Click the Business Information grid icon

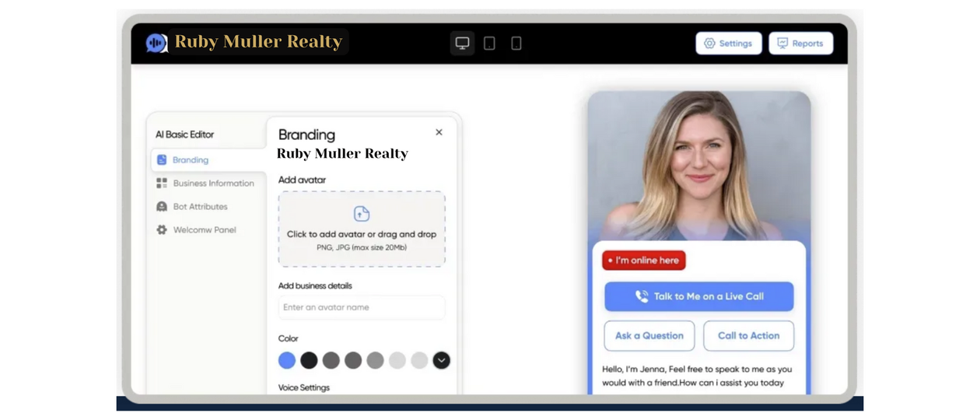click(x=162, y=184)
